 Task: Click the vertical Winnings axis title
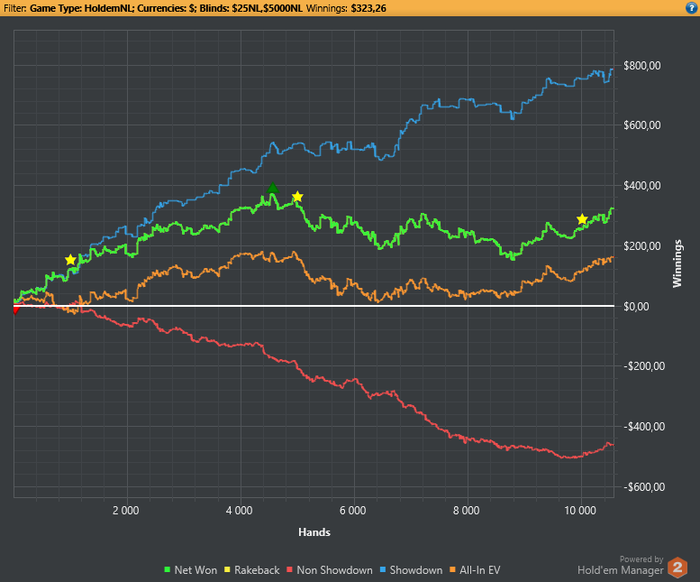(677, 263)
